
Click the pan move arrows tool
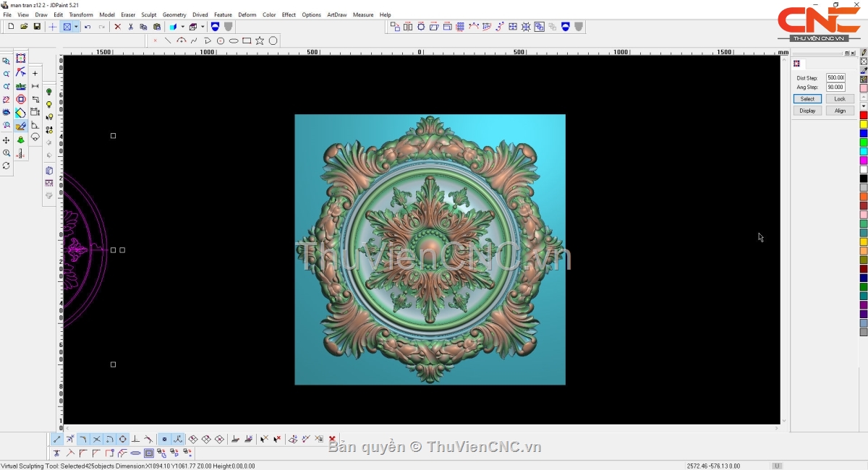pos(7,140)
